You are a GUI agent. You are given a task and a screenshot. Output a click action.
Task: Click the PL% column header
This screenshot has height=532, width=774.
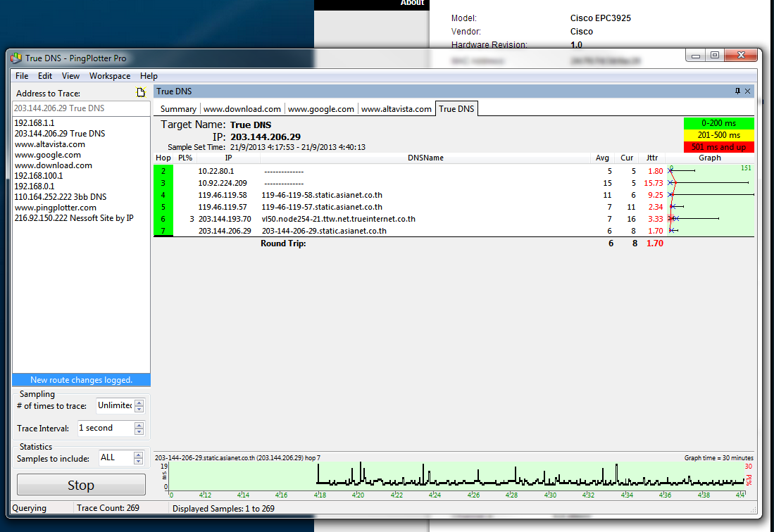click(x=185, y=158)
